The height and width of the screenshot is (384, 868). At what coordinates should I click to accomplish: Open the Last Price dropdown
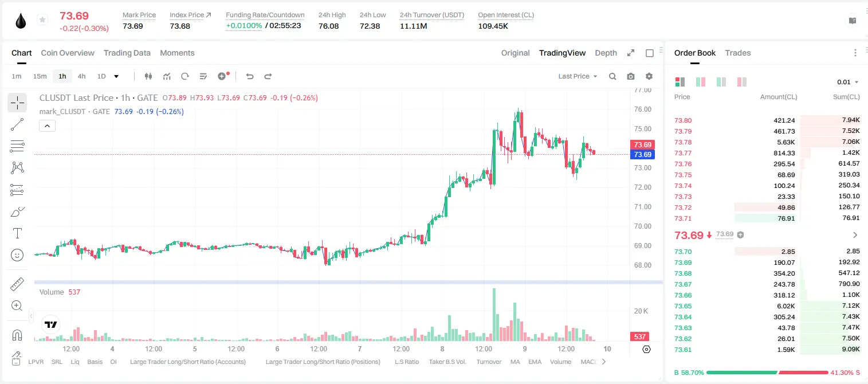point(578,76)
